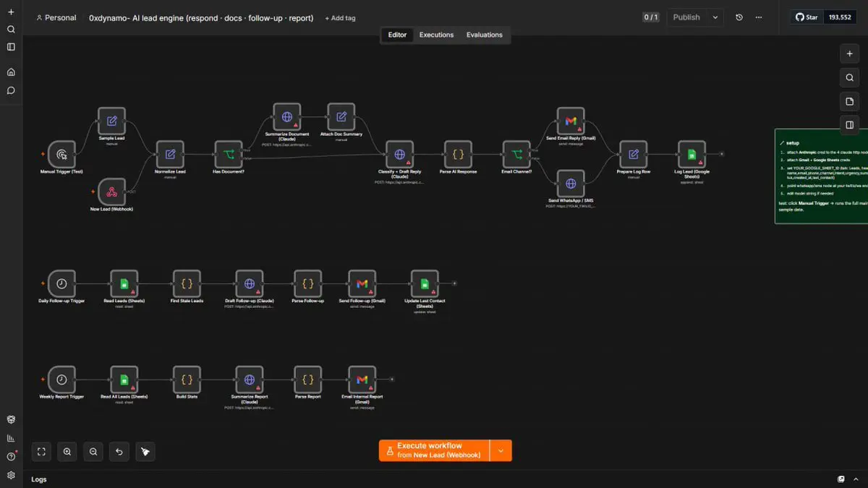This screenshot has width=868, height=488.
Task: Reset zoom with the curved arrow icon
Action: click(119, 452)
